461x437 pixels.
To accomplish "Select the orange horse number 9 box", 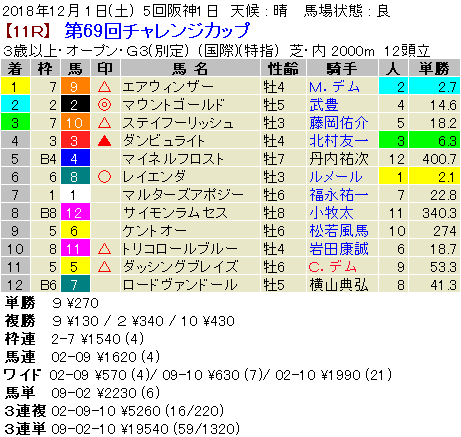I will click(x=75, y=87).
